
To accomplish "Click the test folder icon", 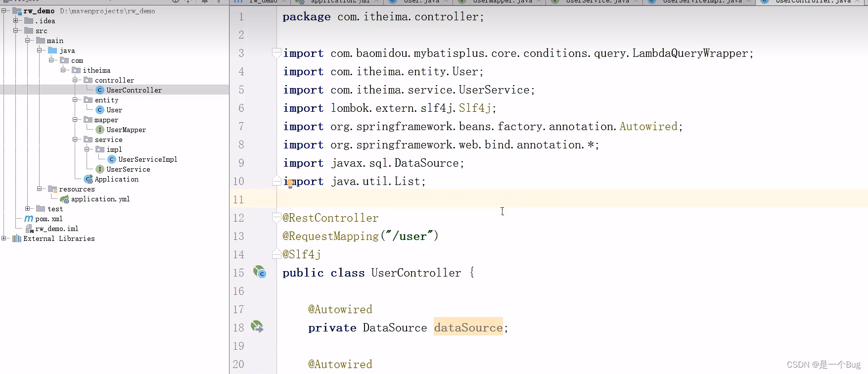I will tap(41, 209).
